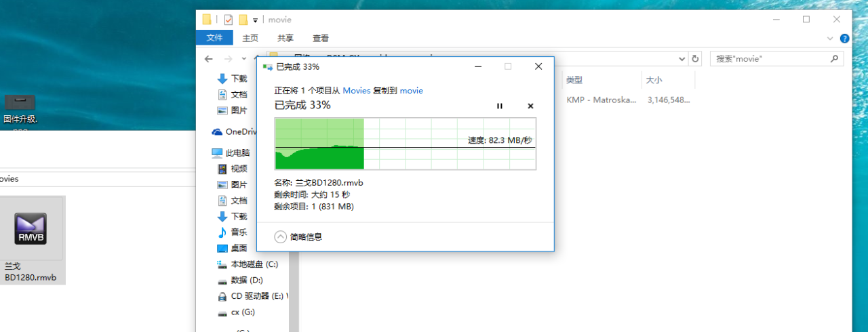Open Customize Quick Access Toolbar dropdown
868x332 pixels.
coord(256,20)
